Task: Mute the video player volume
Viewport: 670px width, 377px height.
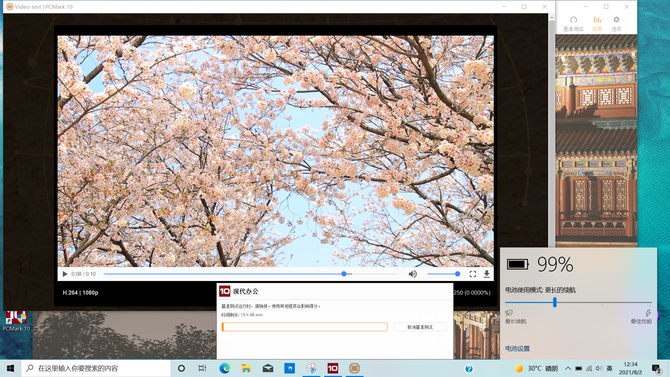Action: pyautogui.click(x=412, y=274)
